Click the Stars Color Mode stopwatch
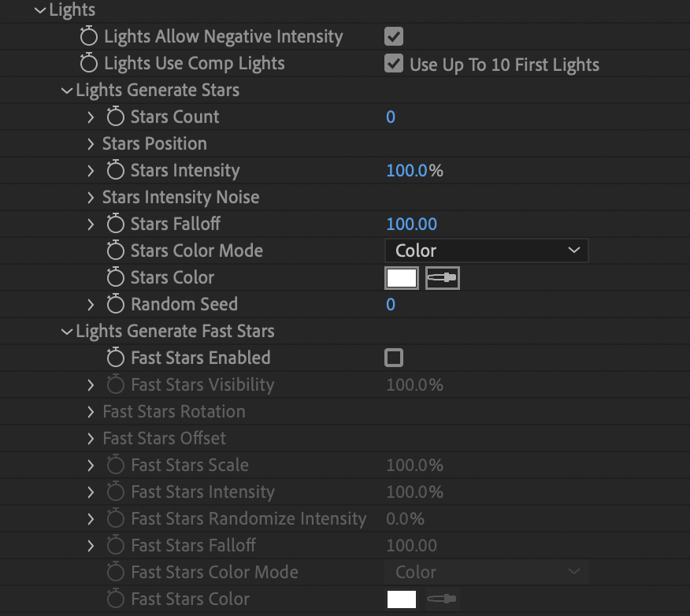The width and height of the screenshot is (690, 616). tap(115, 250)
